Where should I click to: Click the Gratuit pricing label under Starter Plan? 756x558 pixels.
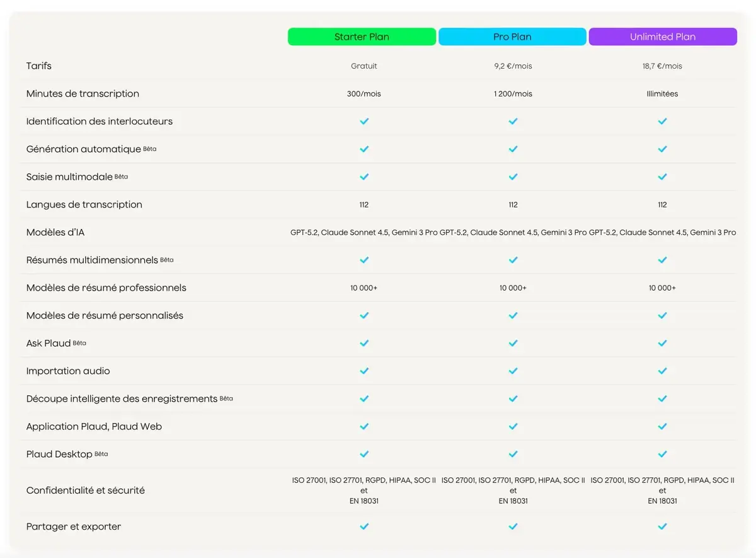pyautogui.click(x=364, y=66)
